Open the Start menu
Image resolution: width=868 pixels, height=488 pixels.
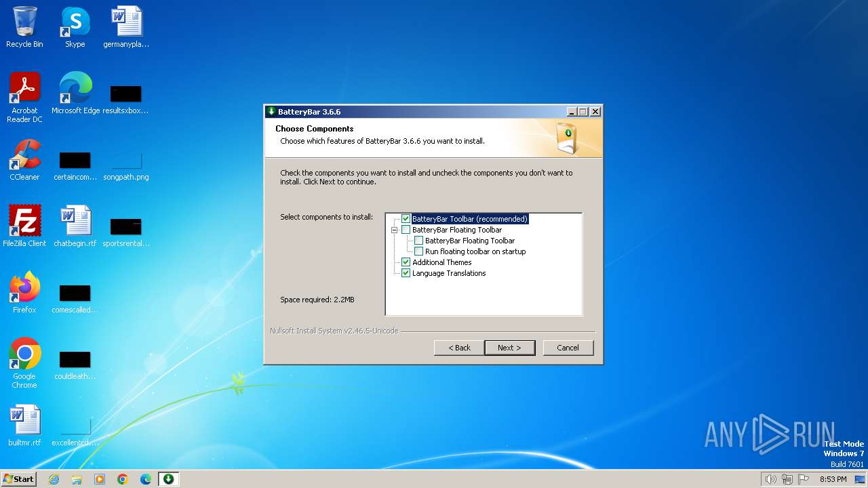coord(18,479)
